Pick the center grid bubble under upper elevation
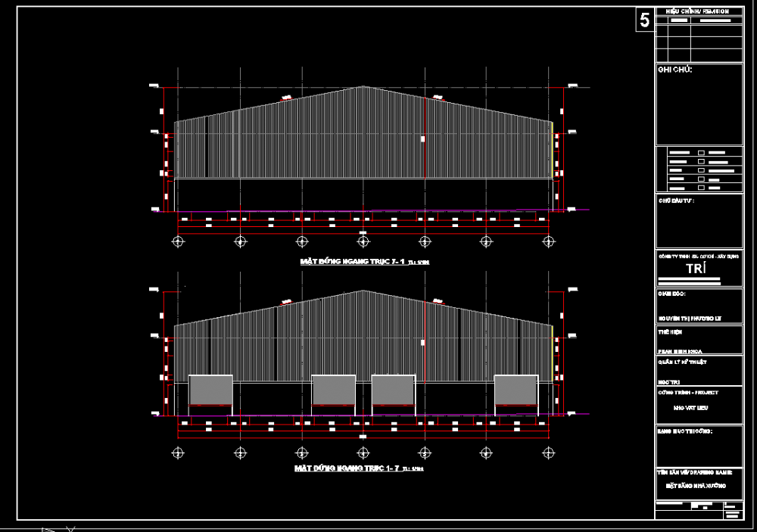Viewport: 757px width, 532px height. (x=363, y=241)
